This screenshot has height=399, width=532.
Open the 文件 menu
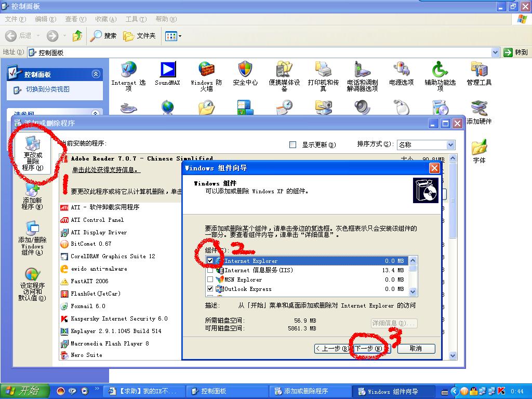(x=15, y=19)
